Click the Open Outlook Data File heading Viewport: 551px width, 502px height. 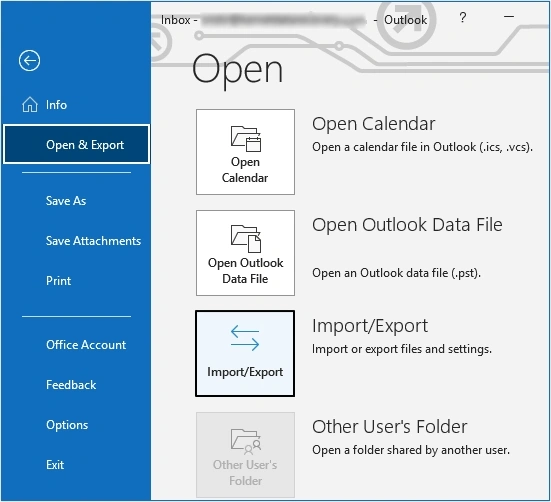tap(407, 225)
